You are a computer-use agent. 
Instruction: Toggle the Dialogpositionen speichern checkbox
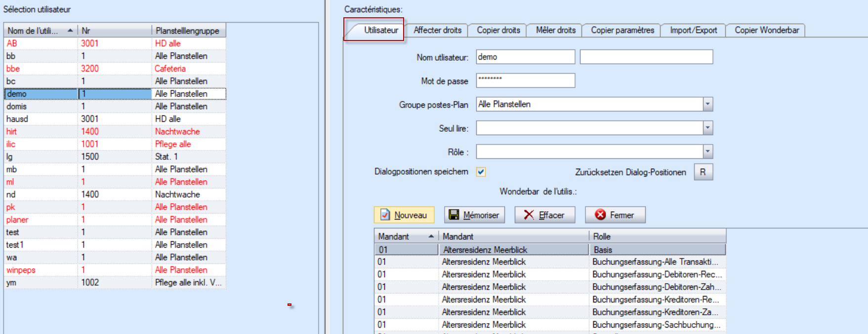click(481, 172)
